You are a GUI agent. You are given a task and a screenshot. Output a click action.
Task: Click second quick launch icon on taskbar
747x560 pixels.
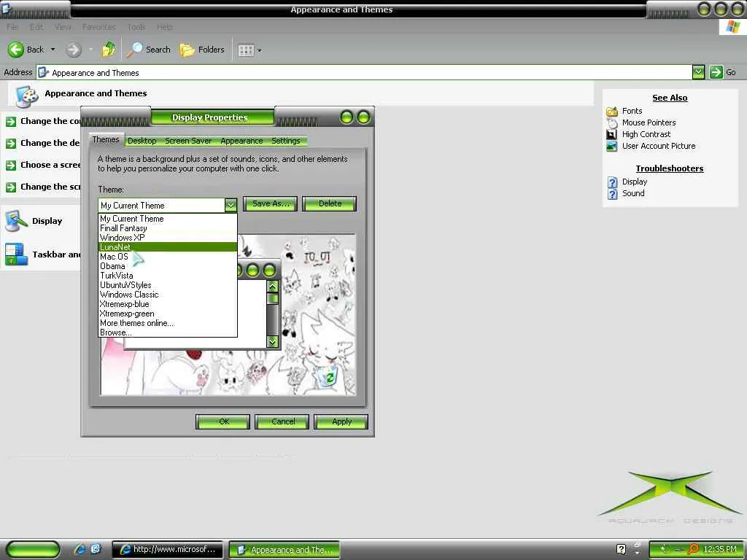pos(96,549)
